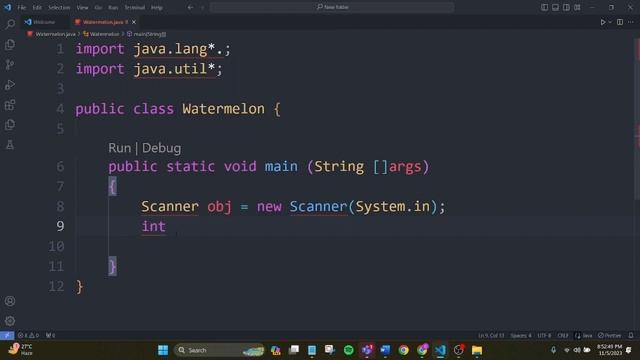Change indentation via Spaces: 4
640x360 pixels.
pyautogui.click(x=521, y=336)
